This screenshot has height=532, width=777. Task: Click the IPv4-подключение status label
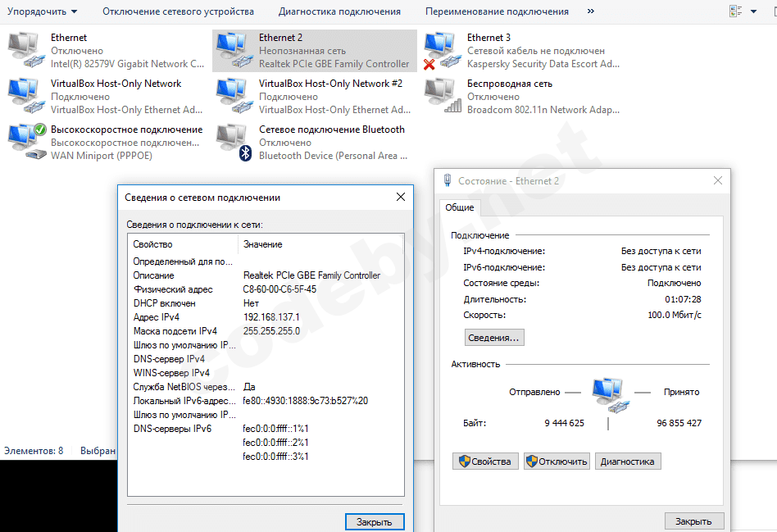504,252
